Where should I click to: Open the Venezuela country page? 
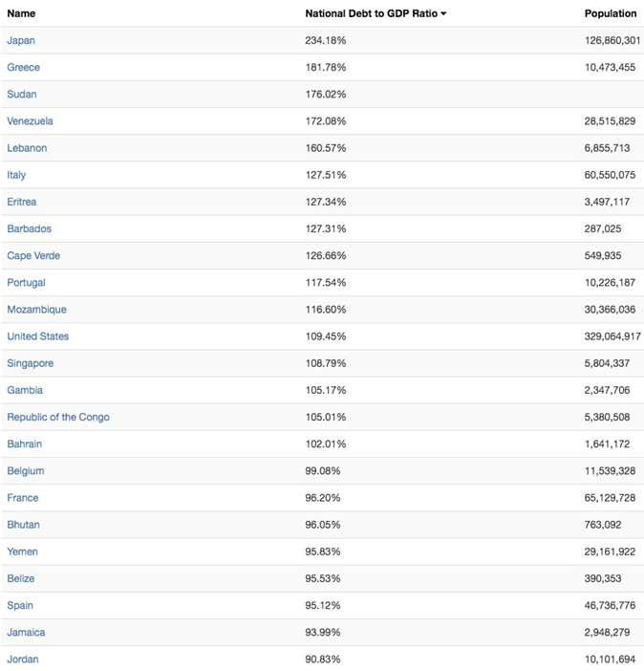click(31, 121)
